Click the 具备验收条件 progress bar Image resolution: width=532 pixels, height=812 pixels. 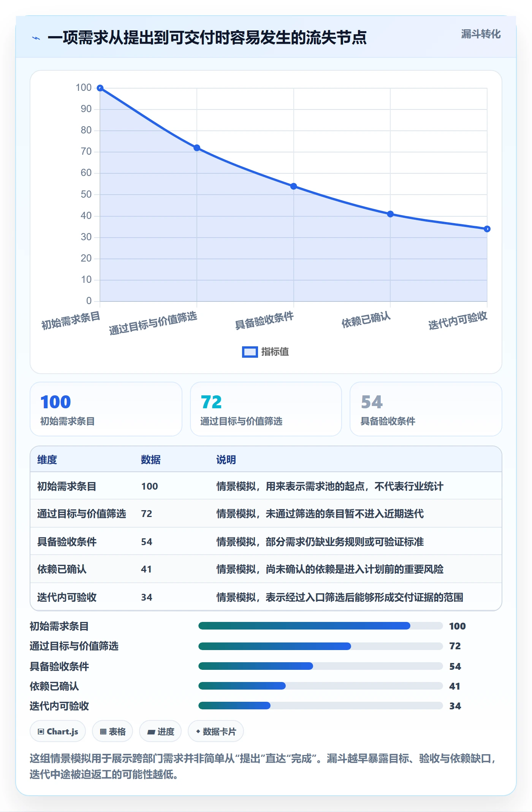321,666
